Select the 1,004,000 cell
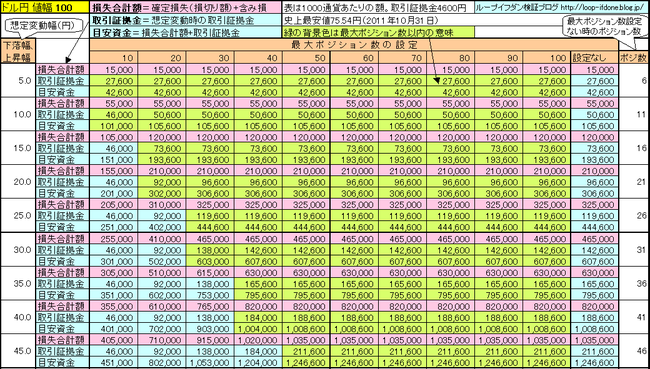 (x=258, y=328)
